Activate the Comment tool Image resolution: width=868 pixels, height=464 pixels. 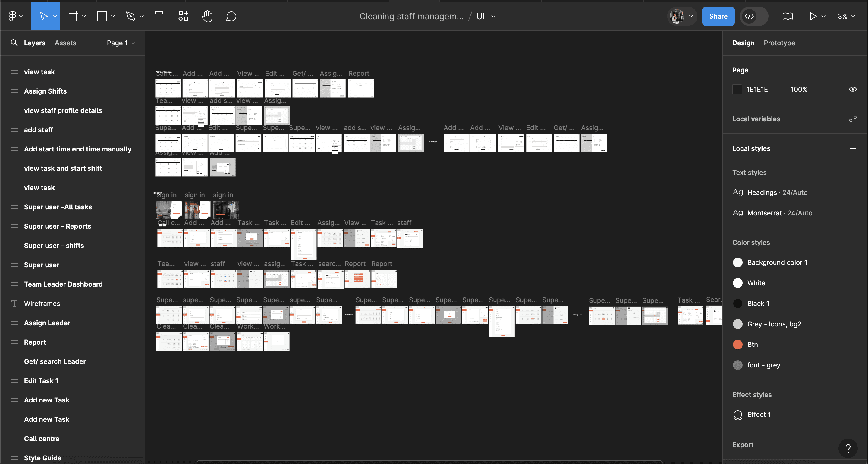pyautogui.click(x=231, y=16)
